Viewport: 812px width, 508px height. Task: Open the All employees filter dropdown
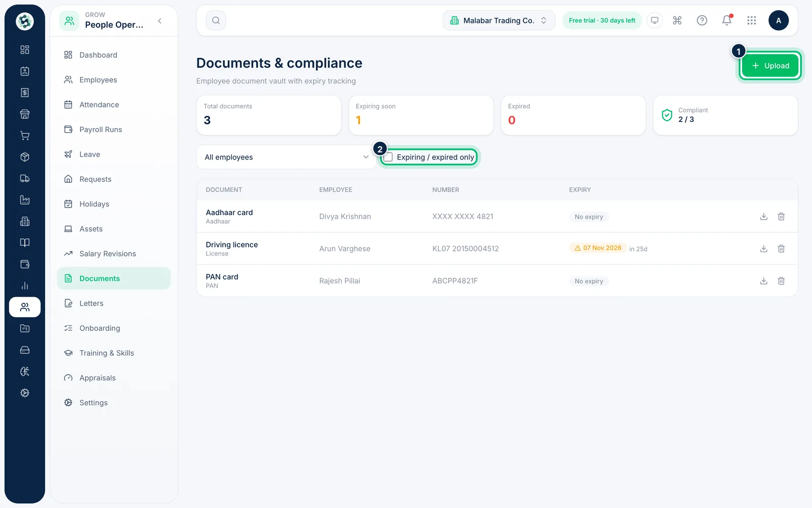286,157
